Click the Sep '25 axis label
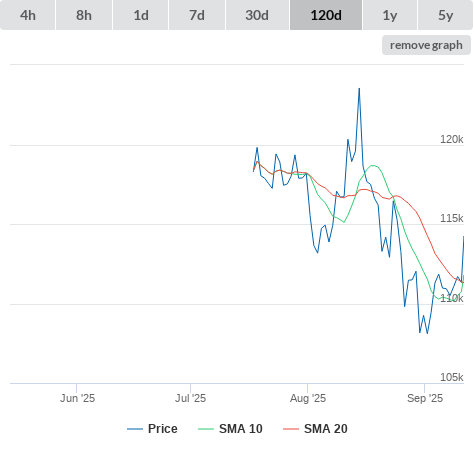Image resolution: width=474 pixels, height=455 pixels. 425,398
